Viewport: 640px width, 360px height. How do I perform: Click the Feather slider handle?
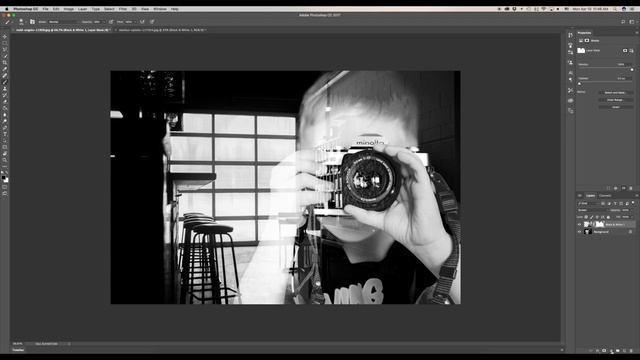point(579,84)
